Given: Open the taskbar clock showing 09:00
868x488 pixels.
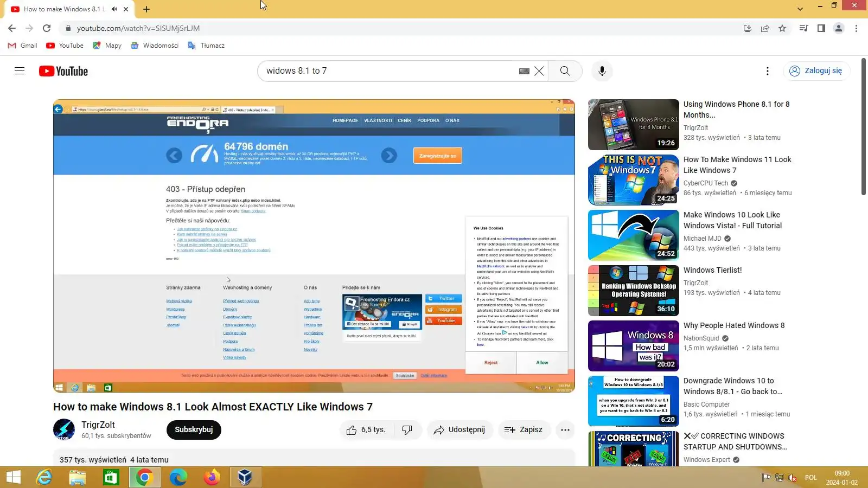Looking at the screenshot, I should pos(842,478).
